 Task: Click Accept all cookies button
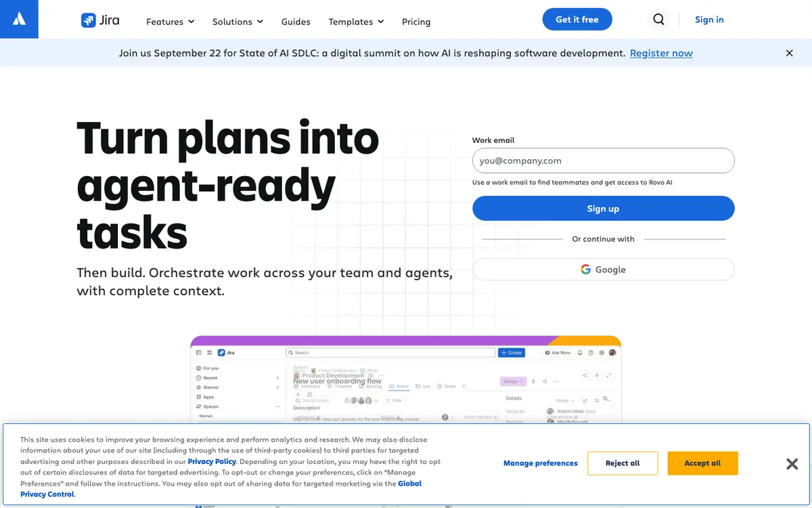(x=702, y=463)
